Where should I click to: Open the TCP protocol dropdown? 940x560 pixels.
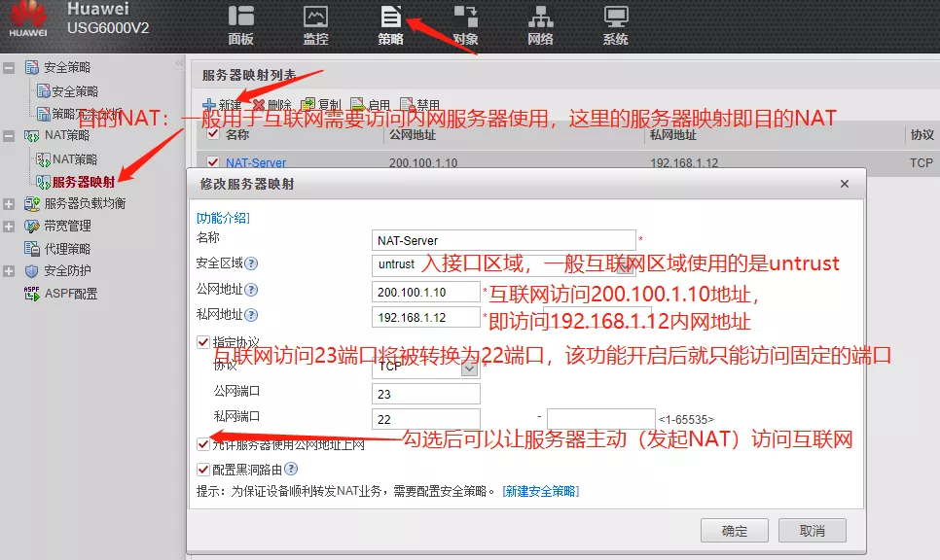470,368
